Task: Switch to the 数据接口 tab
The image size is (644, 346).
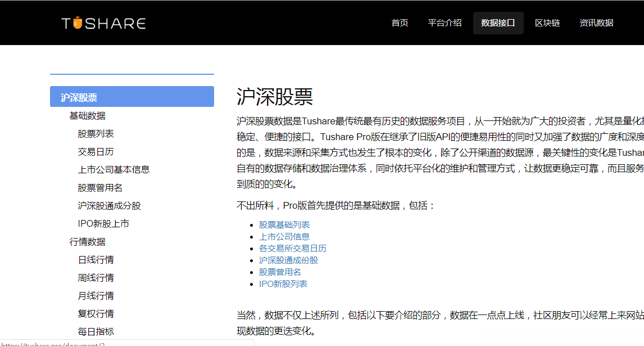Action: 498,23
